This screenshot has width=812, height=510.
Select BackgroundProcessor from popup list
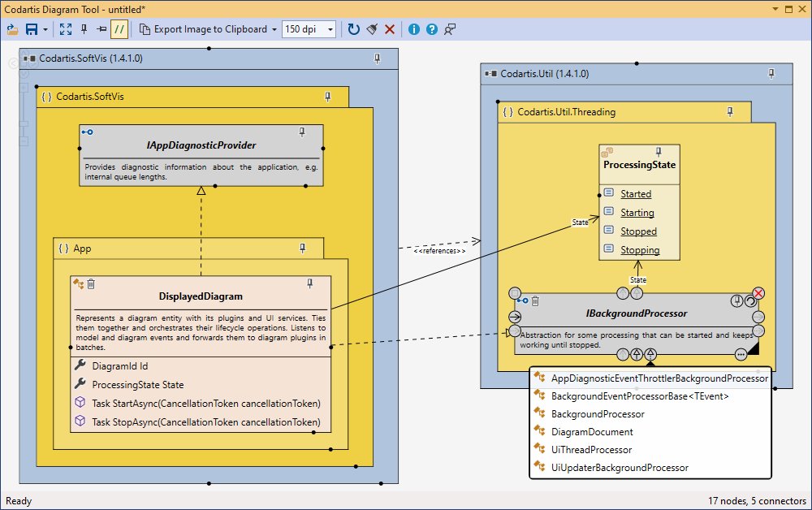[x=650, y=414]
